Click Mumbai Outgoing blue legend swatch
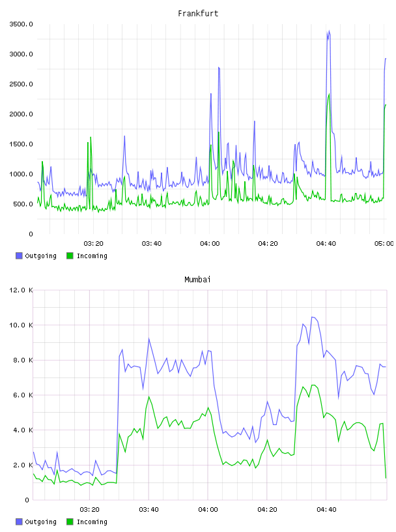Screen dimensions: 396x532 pos(19,522)
